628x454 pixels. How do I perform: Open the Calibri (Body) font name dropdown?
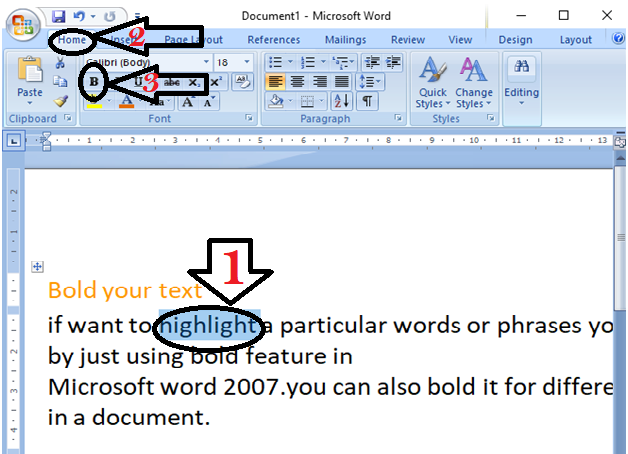pyautogui.click(x=206, y=62)
